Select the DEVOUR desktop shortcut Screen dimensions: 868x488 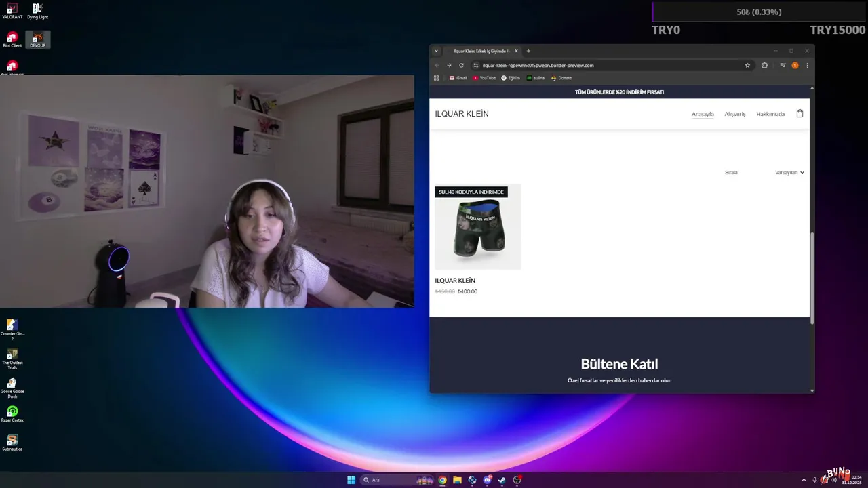pyautogui.click(x=37, y=39)
